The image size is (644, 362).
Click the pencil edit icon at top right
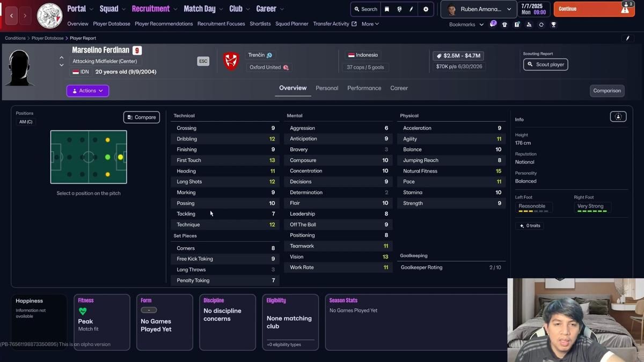tap(627, 38)
